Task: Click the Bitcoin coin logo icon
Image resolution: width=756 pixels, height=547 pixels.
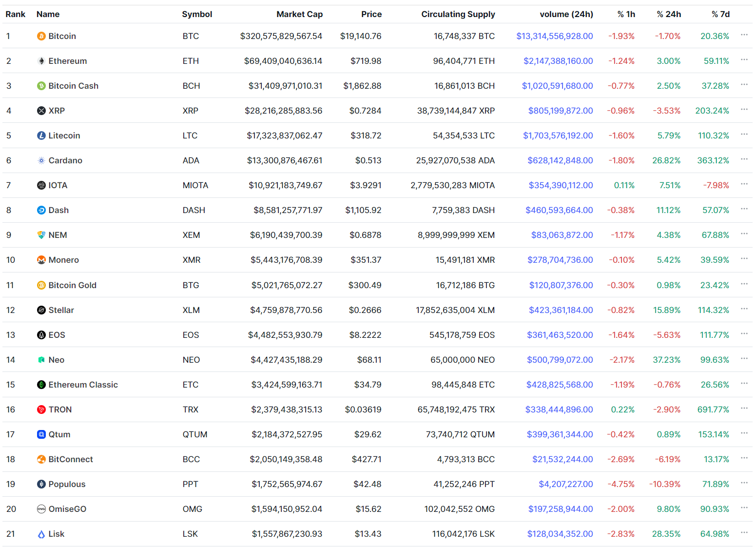Action: pyautogui.click(x=41, y=36)
